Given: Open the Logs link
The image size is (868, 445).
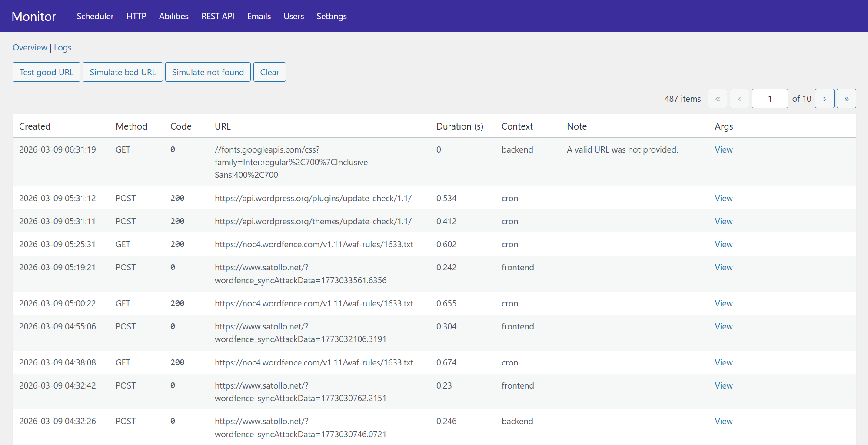Looking at the screenshot, I should (63, 47).
